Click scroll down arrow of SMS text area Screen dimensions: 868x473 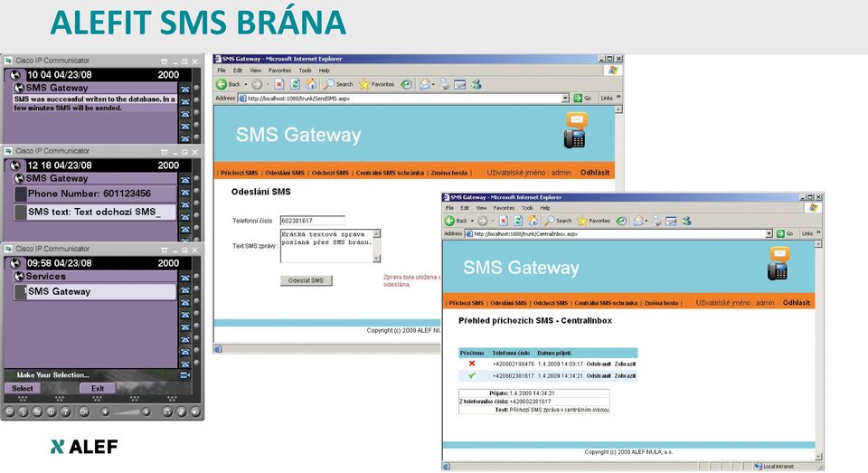click(x=377, y=258)
